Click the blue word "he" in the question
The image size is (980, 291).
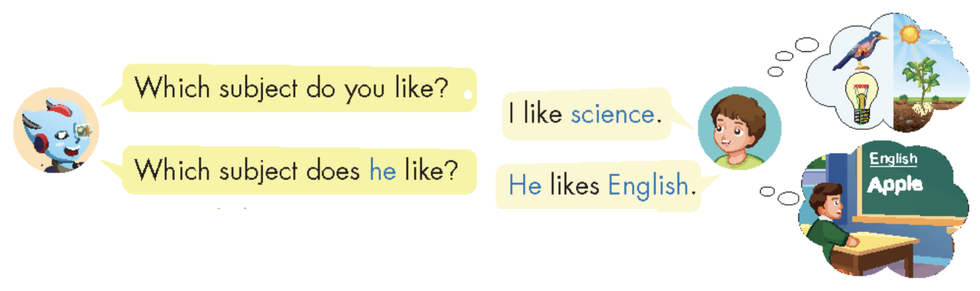(x=383, y=170)
